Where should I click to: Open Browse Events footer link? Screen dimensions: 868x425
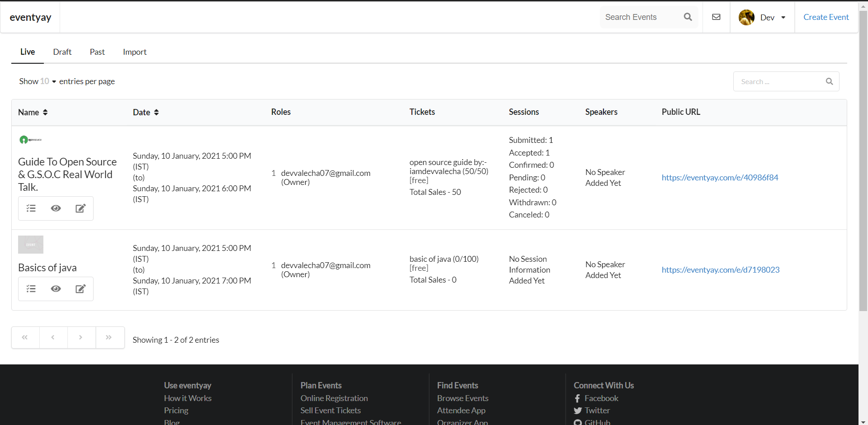click(x=462, y=398)
